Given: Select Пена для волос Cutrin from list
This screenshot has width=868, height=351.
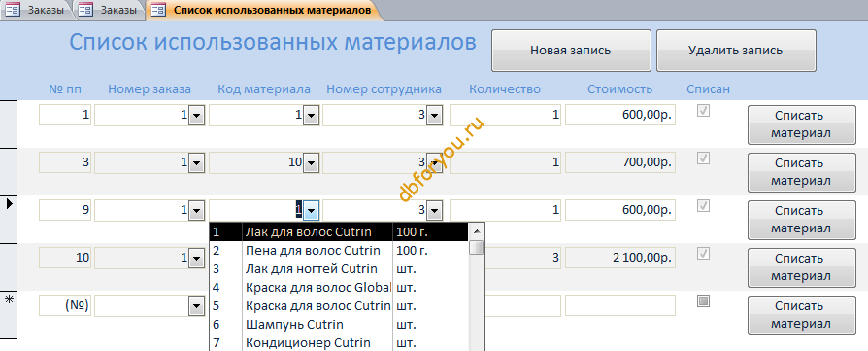Looking at the screenshot, I should coord(339,251).
